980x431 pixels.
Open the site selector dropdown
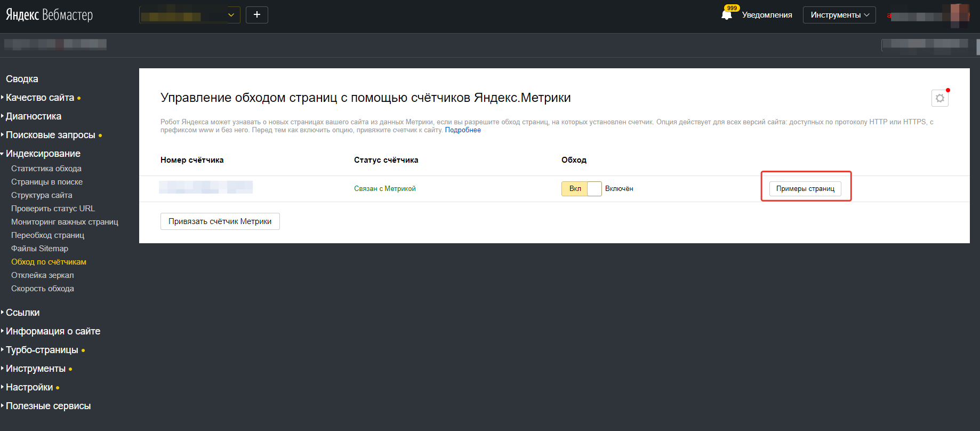tap(190, 15)
